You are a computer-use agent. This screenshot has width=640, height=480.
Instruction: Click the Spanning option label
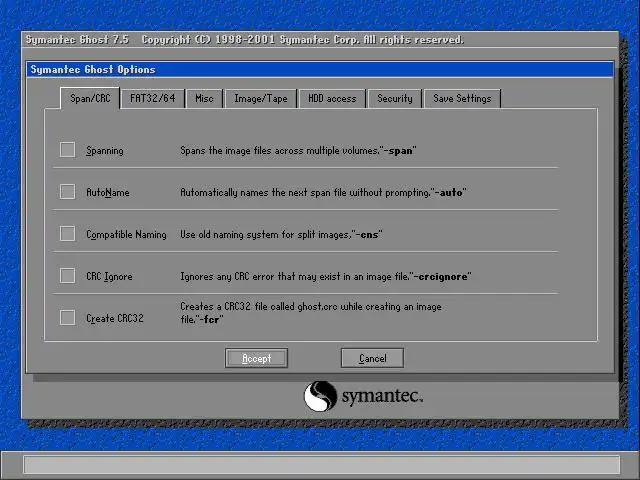(x=104, y=151)
